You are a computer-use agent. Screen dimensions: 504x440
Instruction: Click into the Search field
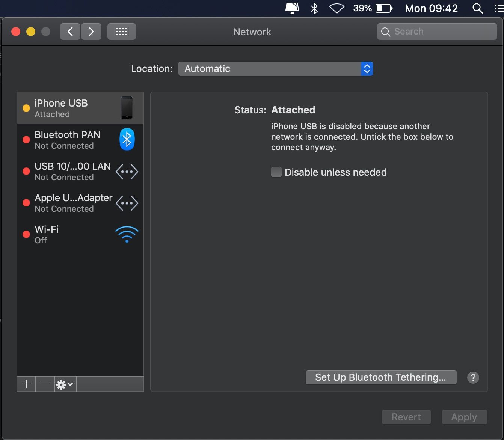pyautogui.click(x=437, y=32)
